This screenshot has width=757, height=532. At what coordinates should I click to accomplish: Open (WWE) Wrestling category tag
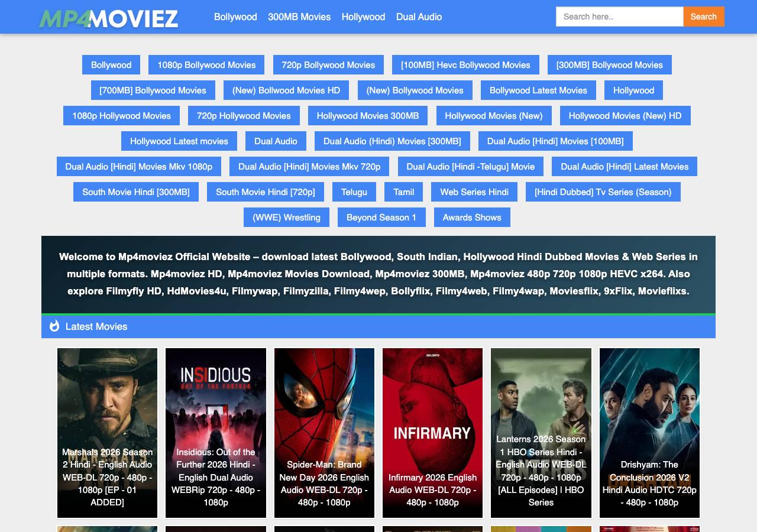tap(286, 218)
